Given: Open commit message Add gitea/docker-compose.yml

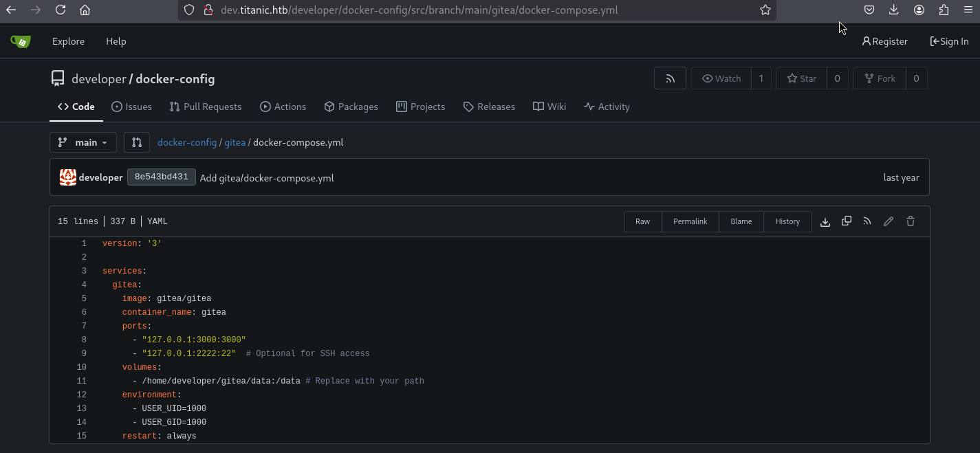Looking at the screenshot, I should (x=267, y=177).
